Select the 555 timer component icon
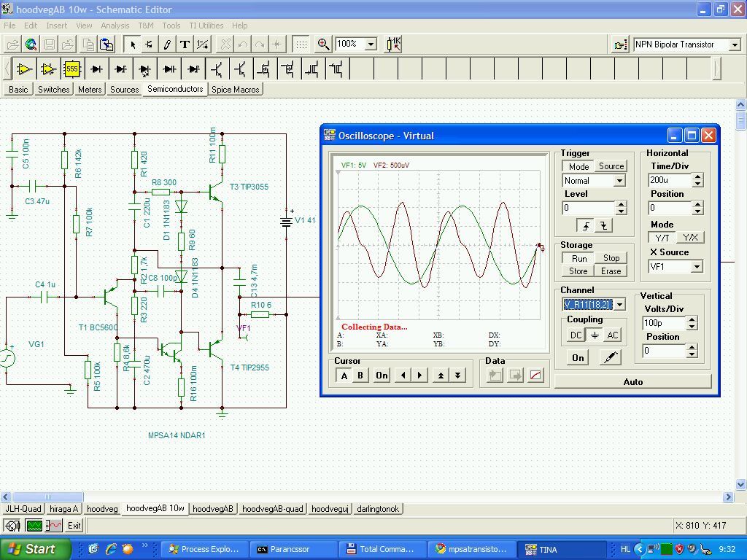Screen dimensions: 747x560 tap(71, 69)
